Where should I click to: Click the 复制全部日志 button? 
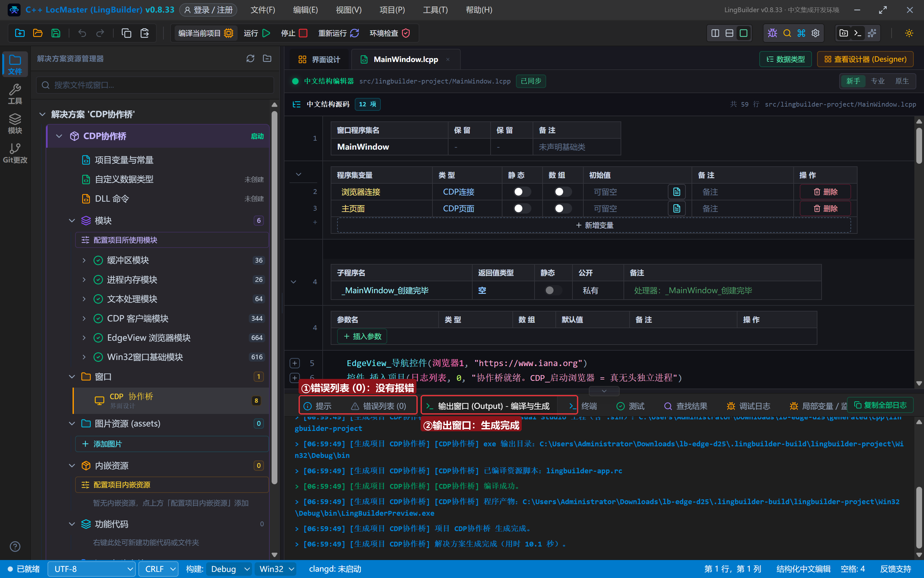880,405
